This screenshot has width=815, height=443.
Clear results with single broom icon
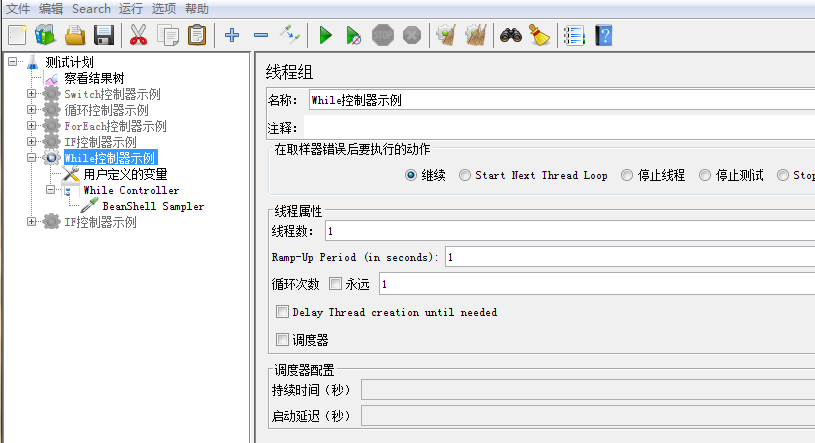[446, 35]
